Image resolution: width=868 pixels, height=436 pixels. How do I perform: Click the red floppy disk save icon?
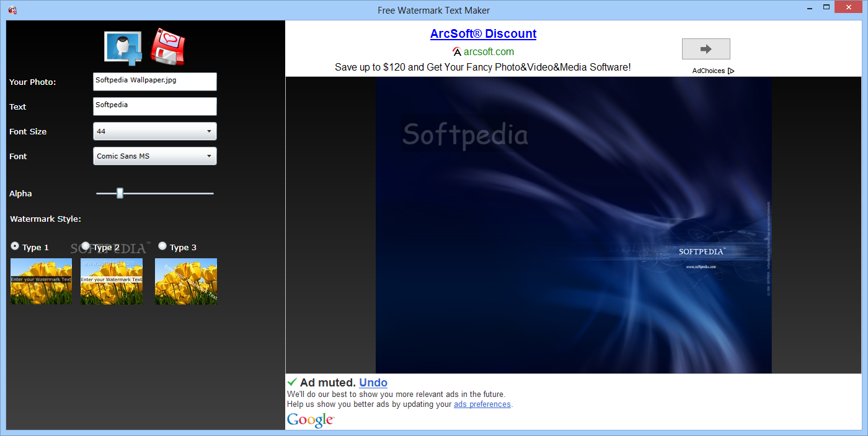(167, 46)
